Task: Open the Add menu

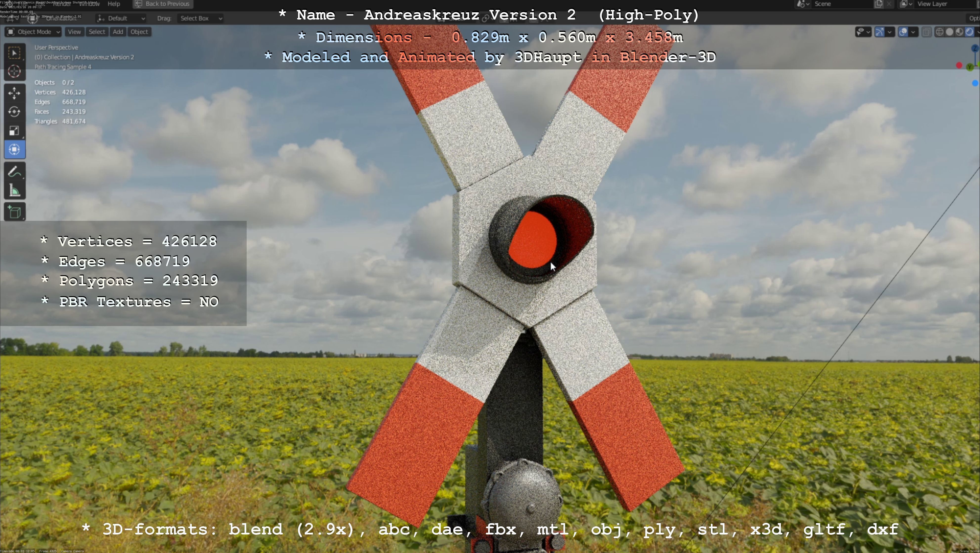Action: [118, 32]
